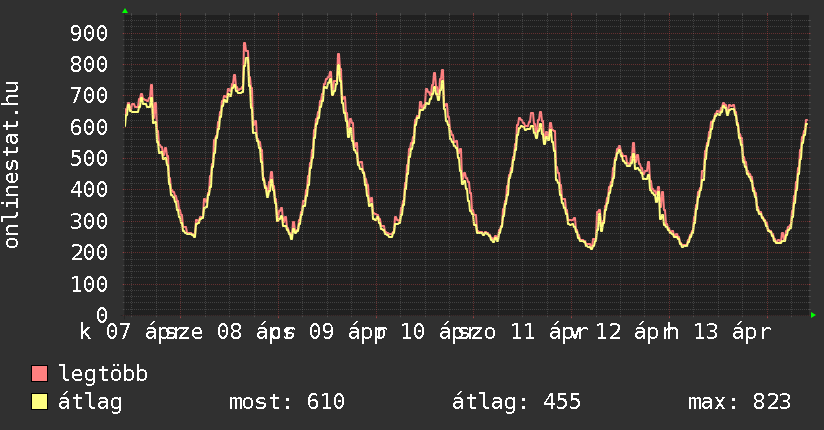The height and width of the screenshot is (430, 824).
Task: Click the 'átlag: 455' statistic
Action: (517, 403)
